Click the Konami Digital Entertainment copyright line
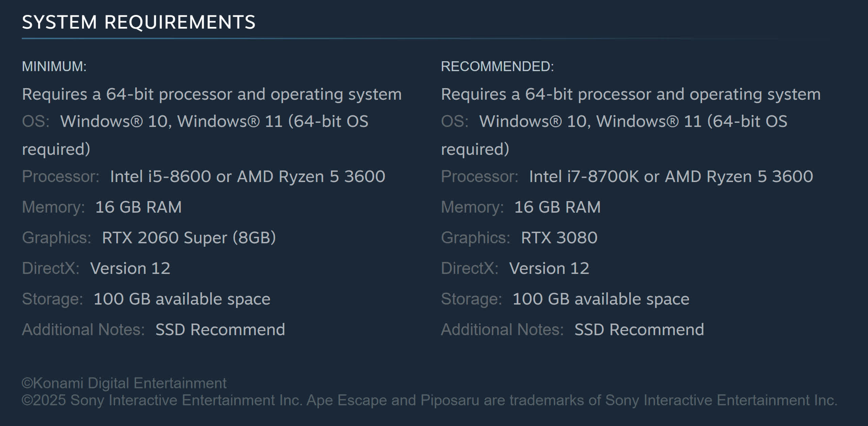Viewport: 868px width, 426px height. tap(124, 383)
